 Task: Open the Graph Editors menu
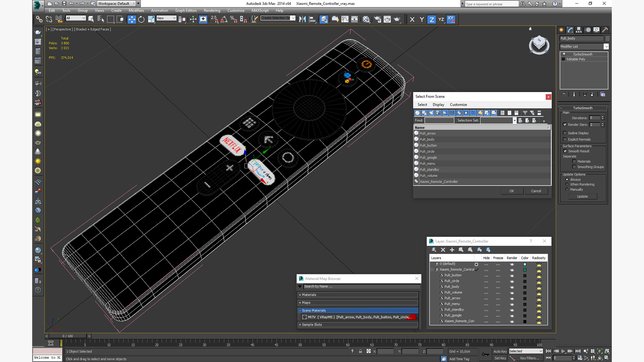186,10
